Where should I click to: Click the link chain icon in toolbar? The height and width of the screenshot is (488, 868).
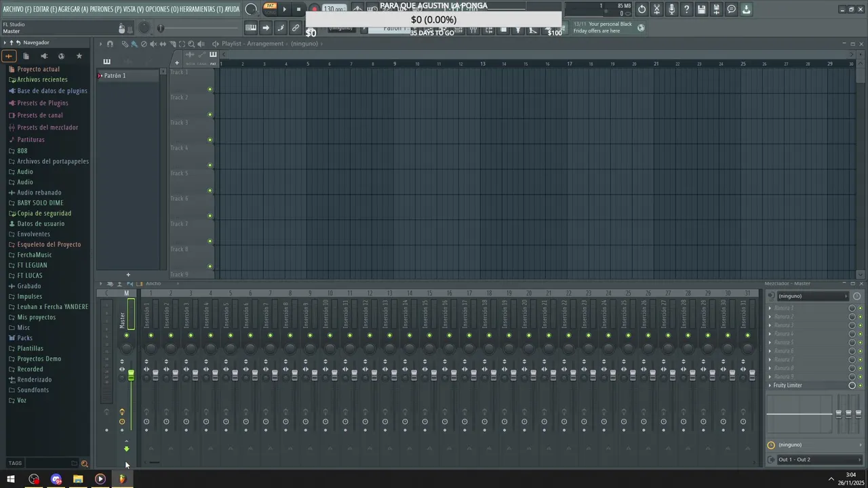coord(296,28)
